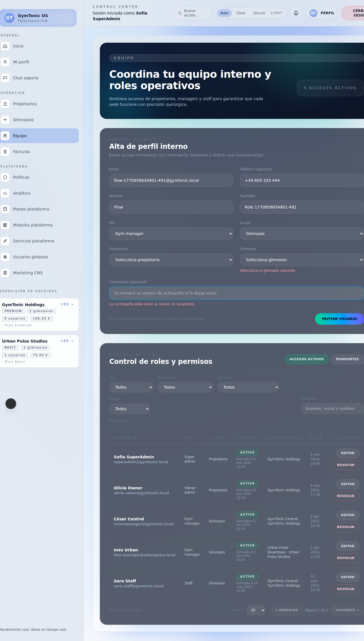Screen dimensions: 364x641
Task: Click the notification bell icon
Action: [x=296, y=13]
